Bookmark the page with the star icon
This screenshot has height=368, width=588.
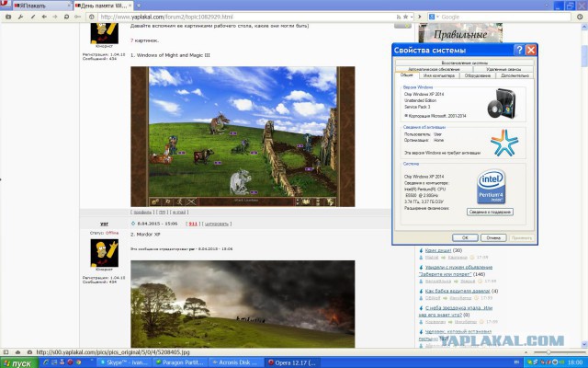[405, 17]
